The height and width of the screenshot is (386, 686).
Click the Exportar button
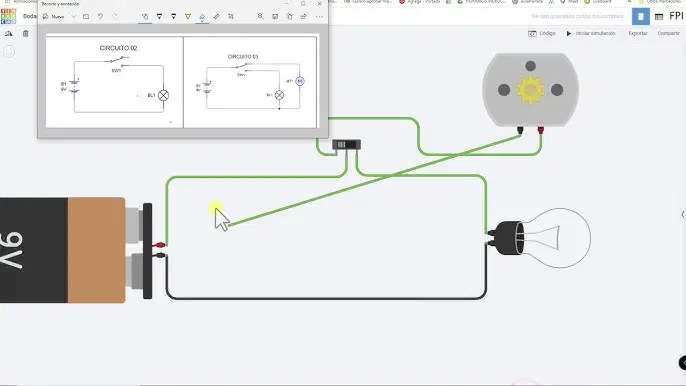coord(637,33)
